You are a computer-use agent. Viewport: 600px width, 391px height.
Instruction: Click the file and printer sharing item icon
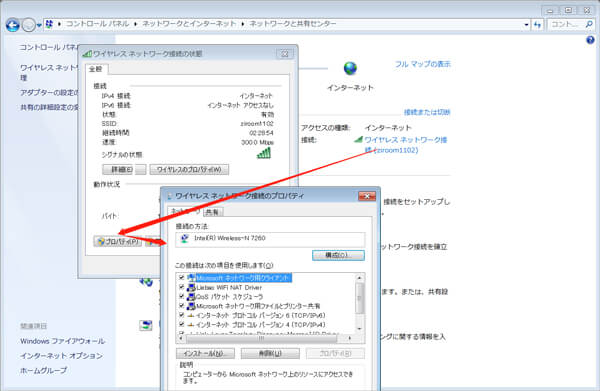[191, 306]
